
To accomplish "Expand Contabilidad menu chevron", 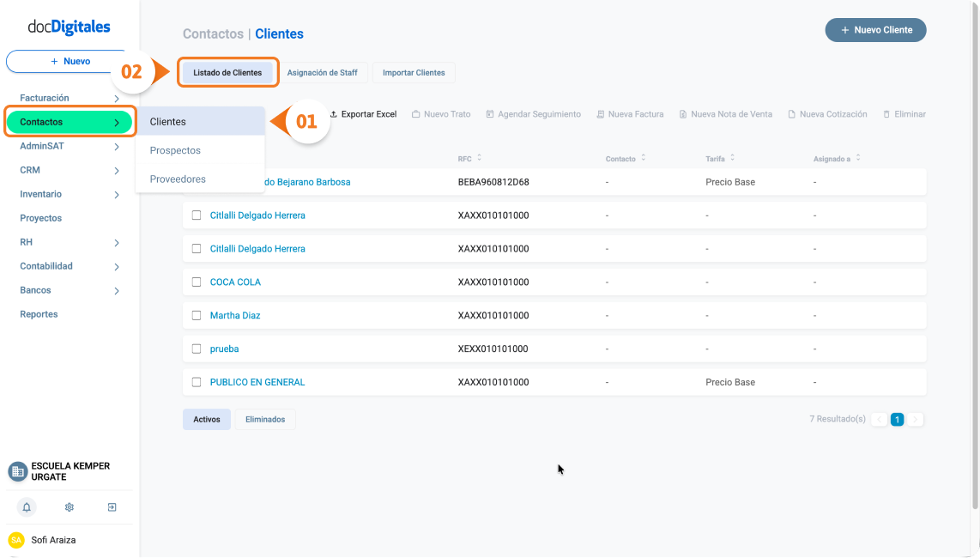I will [117, 267].
